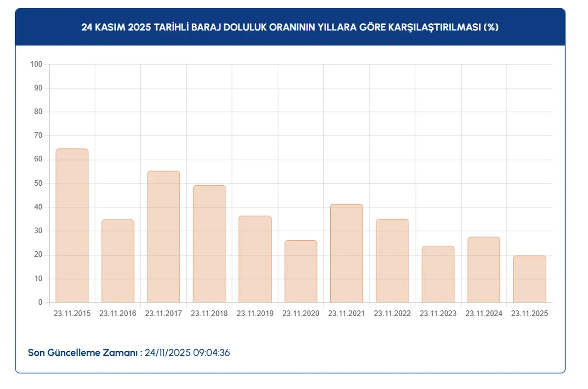Click the 23.11.2015 x-axis date label
Screen dimensions: 588x389
coord(72,314)
